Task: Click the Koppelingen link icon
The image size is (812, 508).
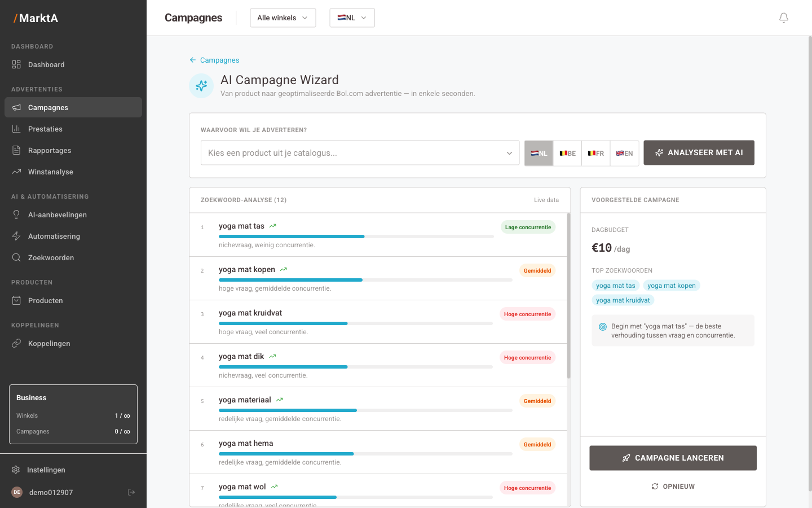Action: pyautogui.click(x=16, y=343)
